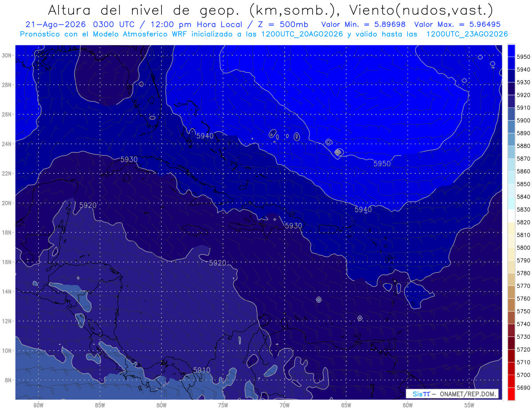This screenshot has height=411, width=532.
Task: Click the 22N latitude axis label
Action: pos(6,173)
